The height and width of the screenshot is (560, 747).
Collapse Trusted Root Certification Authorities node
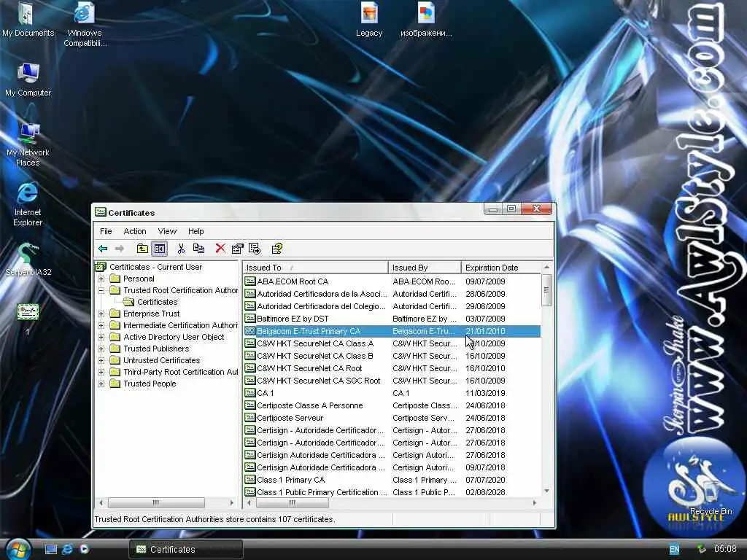[101, 290]
